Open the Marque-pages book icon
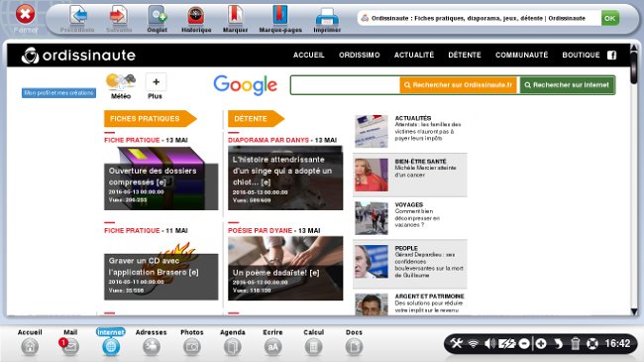The width and height of the screenshot is (644, 362). tap(280, 15)
